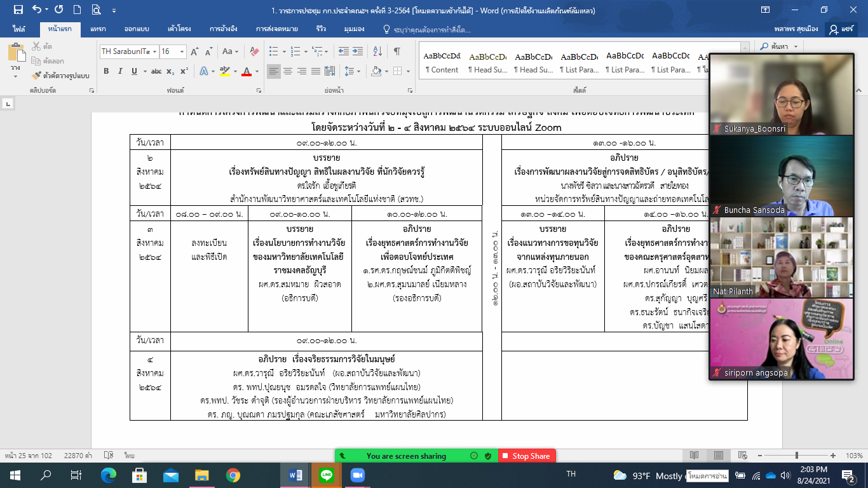Launch Google Chrome from the taskbar
The image size is (868, 488).
pos(233,475)
